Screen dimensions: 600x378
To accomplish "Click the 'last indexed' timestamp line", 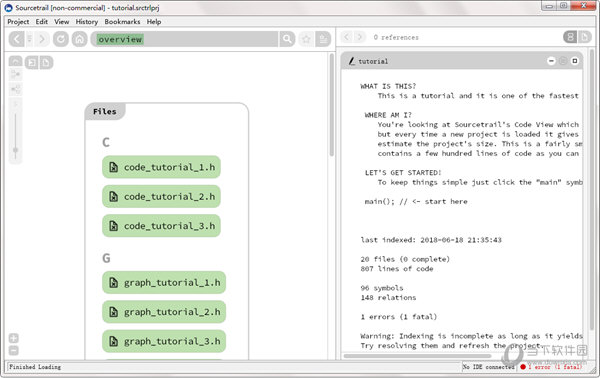I will [x=431, y=240].
